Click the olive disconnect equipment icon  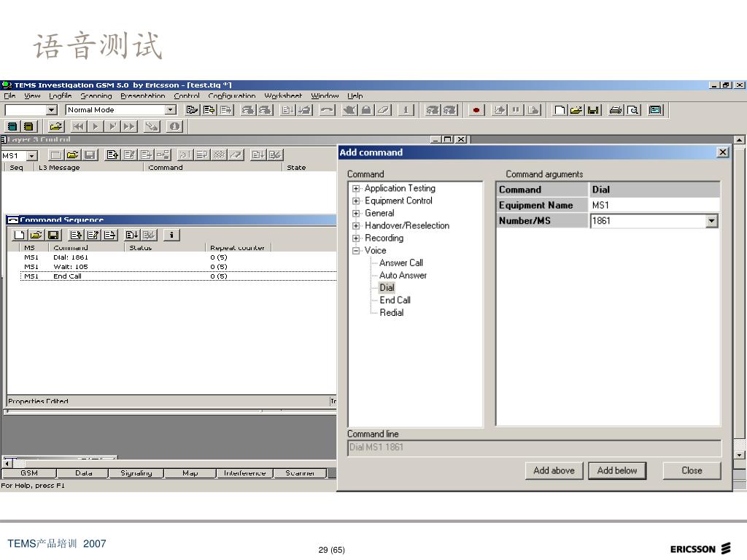click(x=28, y=126)
